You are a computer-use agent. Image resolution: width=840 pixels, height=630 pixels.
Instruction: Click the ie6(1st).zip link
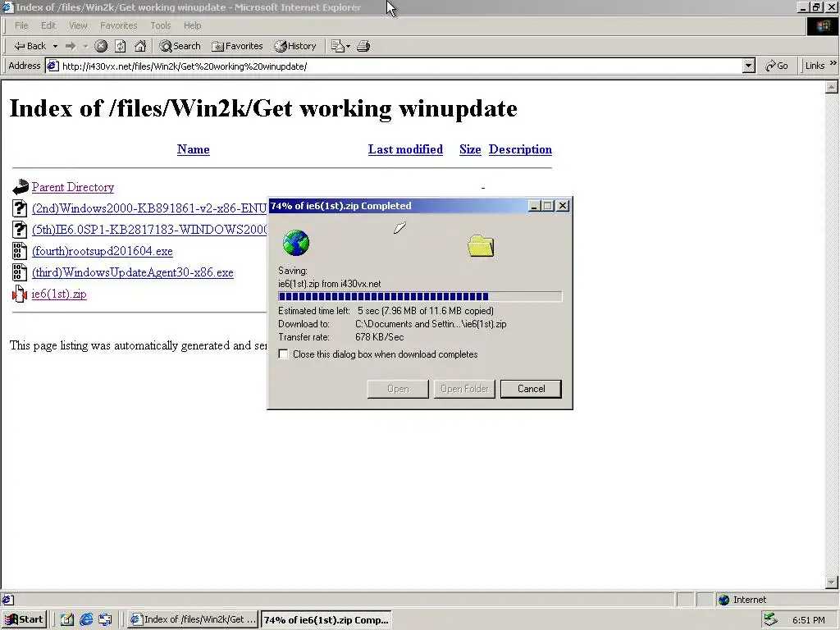tap(59, 294)
